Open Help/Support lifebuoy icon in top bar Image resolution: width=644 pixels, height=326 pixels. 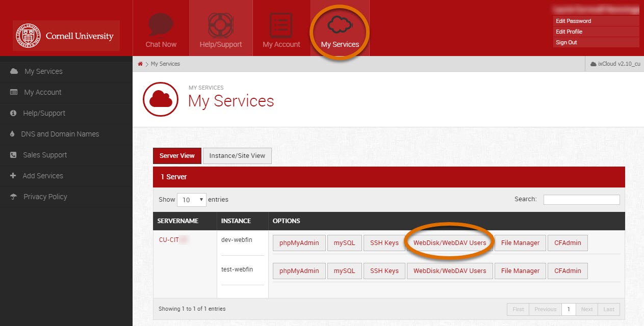click(x=221, y=24)
